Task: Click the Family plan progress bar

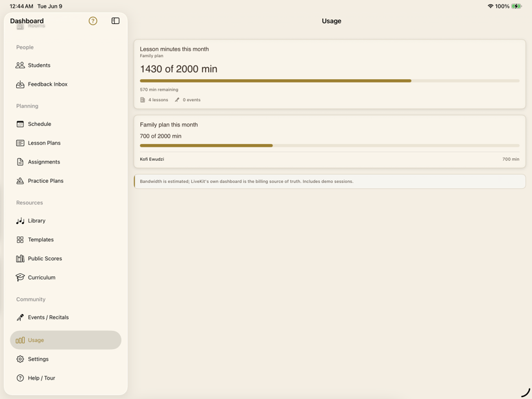Action: coord(330,145)
